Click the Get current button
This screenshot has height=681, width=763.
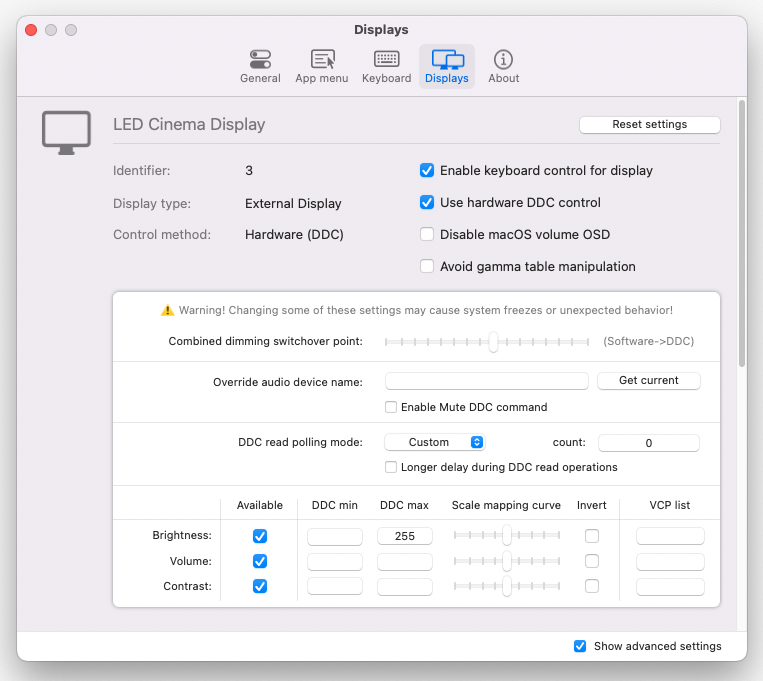pos(649,381)
